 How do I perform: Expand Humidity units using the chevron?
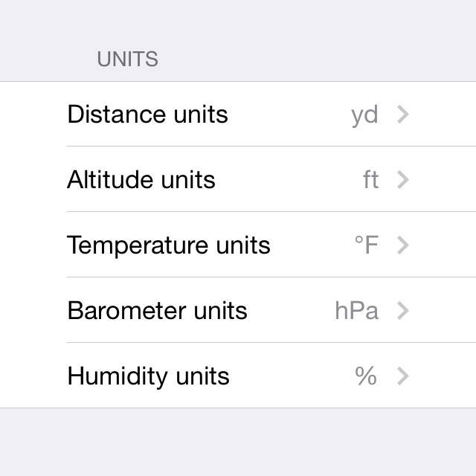(403, 376)
